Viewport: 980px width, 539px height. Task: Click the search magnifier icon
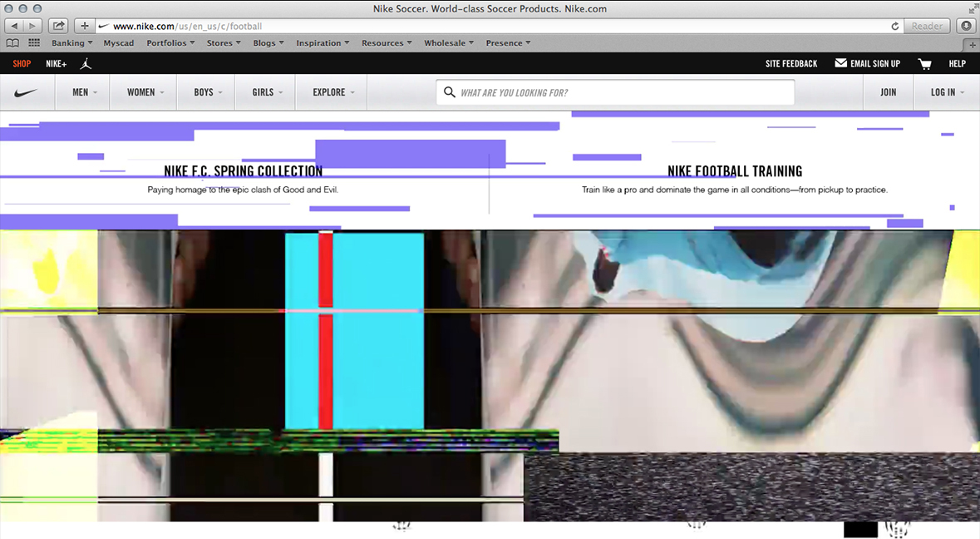click(450, 92)
